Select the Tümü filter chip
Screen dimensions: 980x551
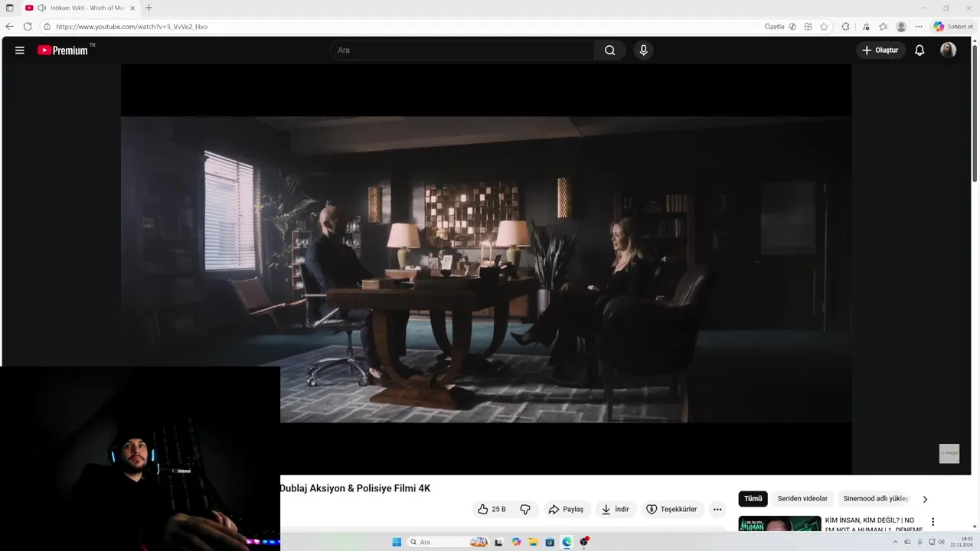click(753, 499)
